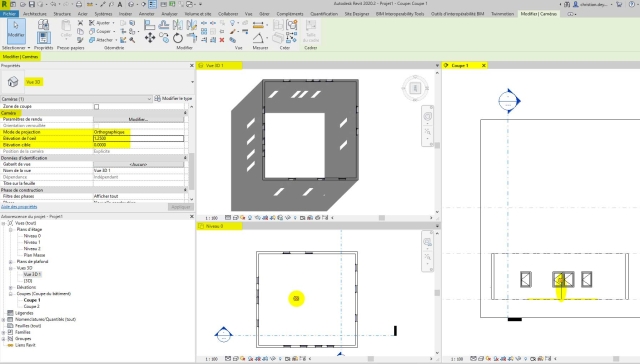The width and height of the screenshot is (640, 364).
Task: Click the Print icon in quick access toolbar
Action: [79, 4]
